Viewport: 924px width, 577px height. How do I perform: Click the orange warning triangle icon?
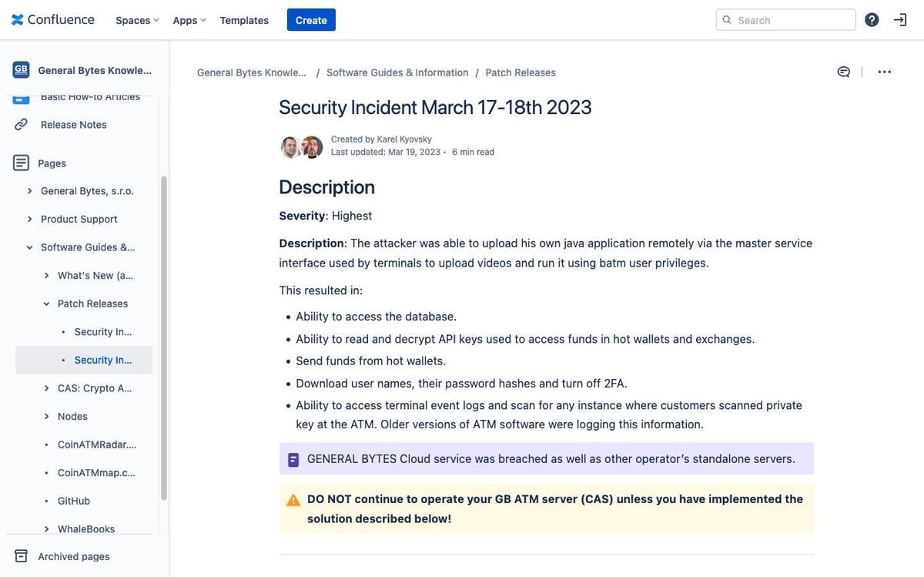[x=293, y=500]
